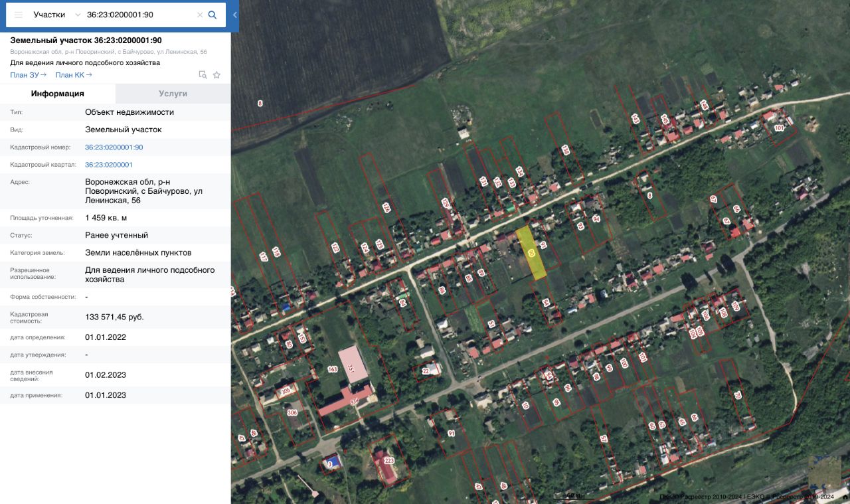Click the zoom-to-object icon beside the star

click(203, 75)
